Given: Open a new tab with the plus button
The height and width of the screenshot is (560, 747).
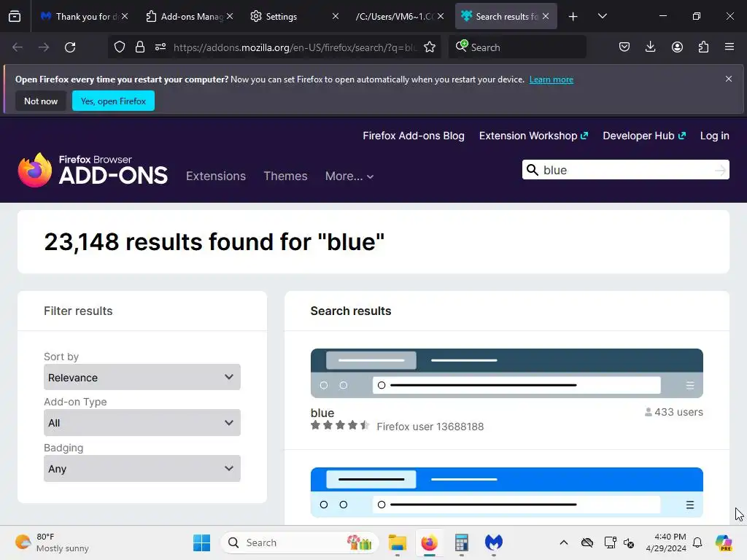Looking at the screenshot, I should coord(573,17).
